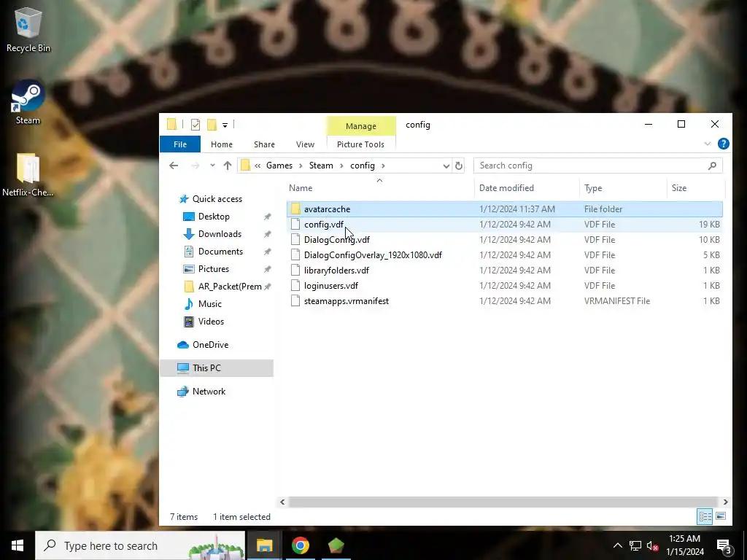Sort by the Name column header
The image size is (747, 560).
pyautogui.click(x=379, y=188)
